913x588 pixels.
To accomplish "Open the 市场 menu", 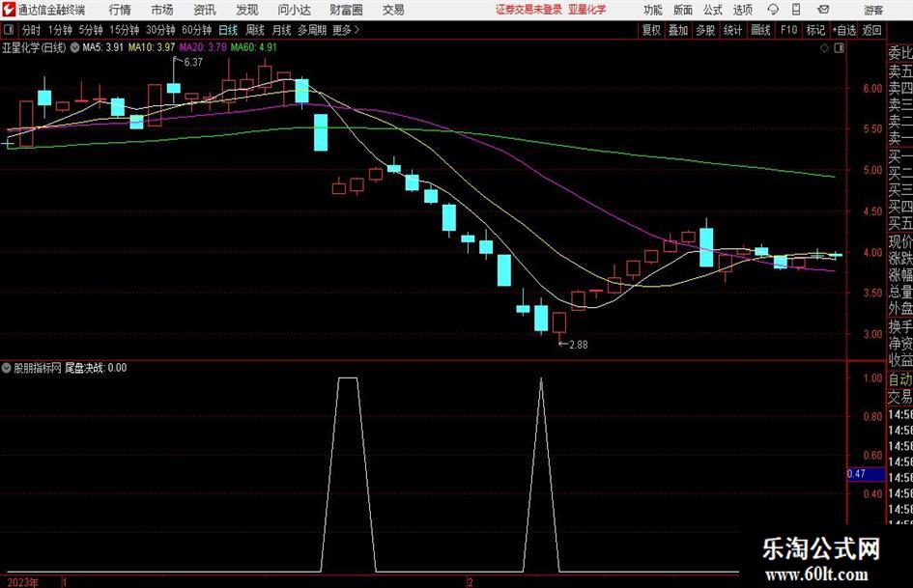I will click(x=162, y=10).
